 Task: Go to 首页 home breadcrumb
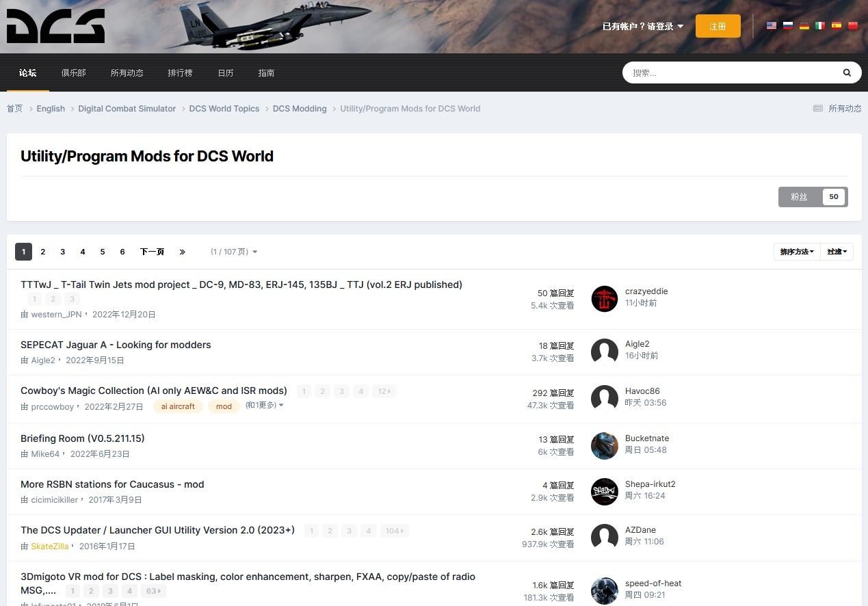(x=14, y=109)
